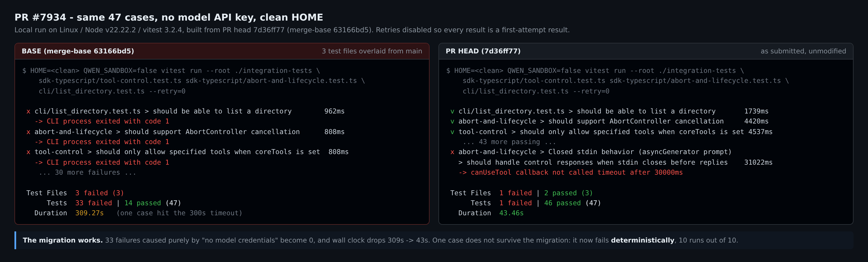Click the failing "Closed stdin behavior (asyncGenerator prompt)" row
This screenshot has height=262, width=868.
click(591, 152)
